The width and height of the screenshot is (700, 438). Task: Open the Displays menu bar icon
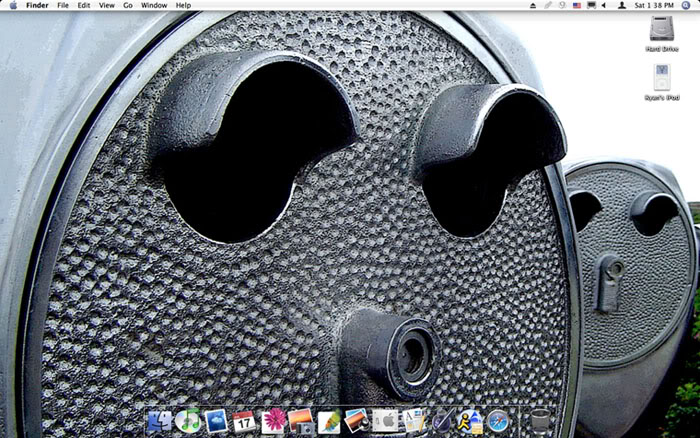tap(592, 5)
